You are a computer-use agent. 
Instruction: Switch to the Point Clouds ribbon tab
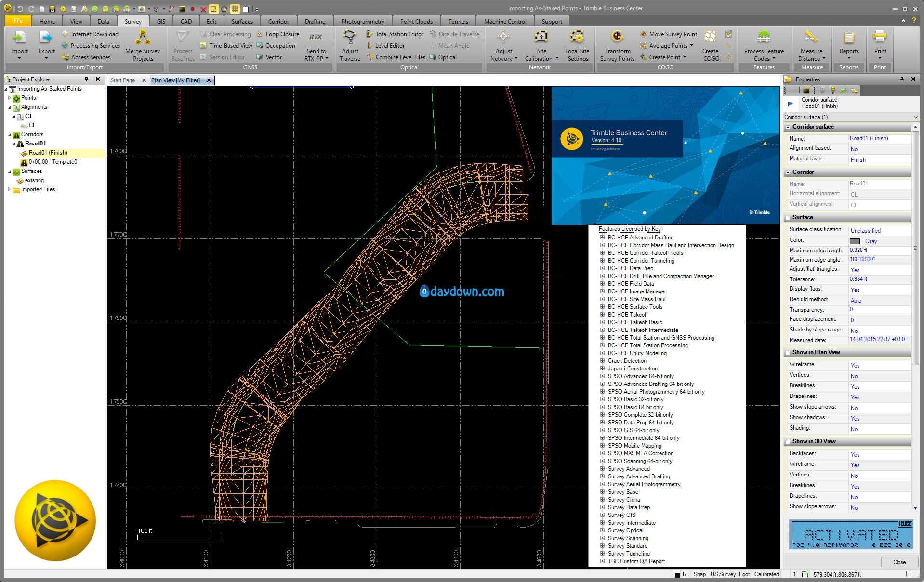tap(416, 22)
